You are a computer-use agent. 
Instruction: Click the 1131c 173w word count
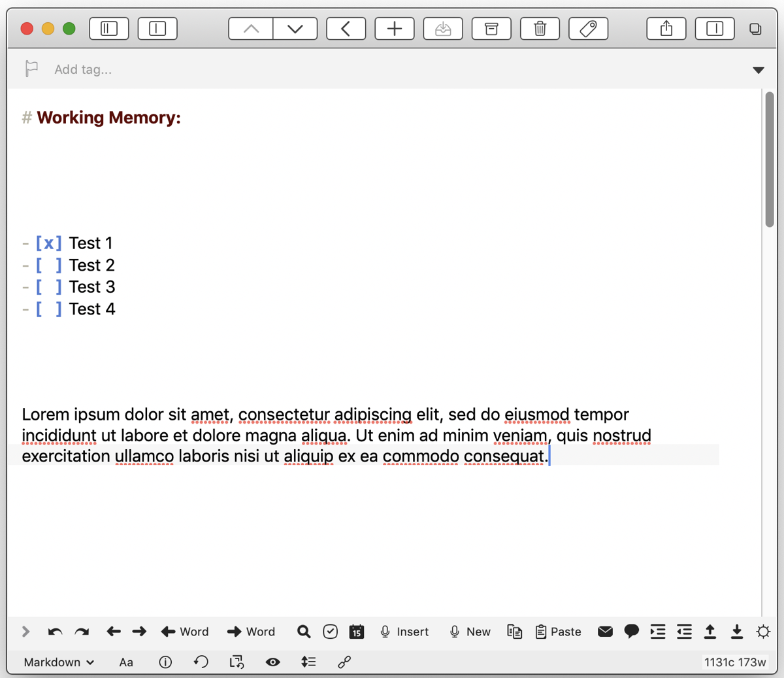pos(734,662)
